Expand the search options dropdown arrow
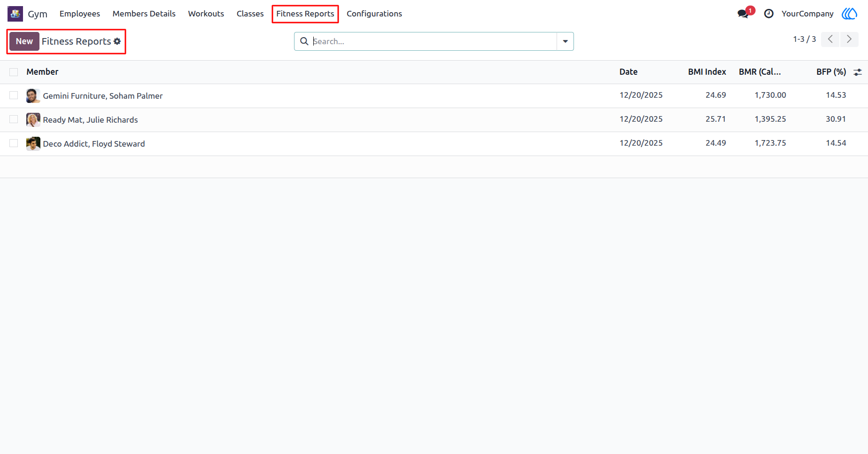Image resolution: width=868 pixels, height=454 pixels. [x=566, y=41]
